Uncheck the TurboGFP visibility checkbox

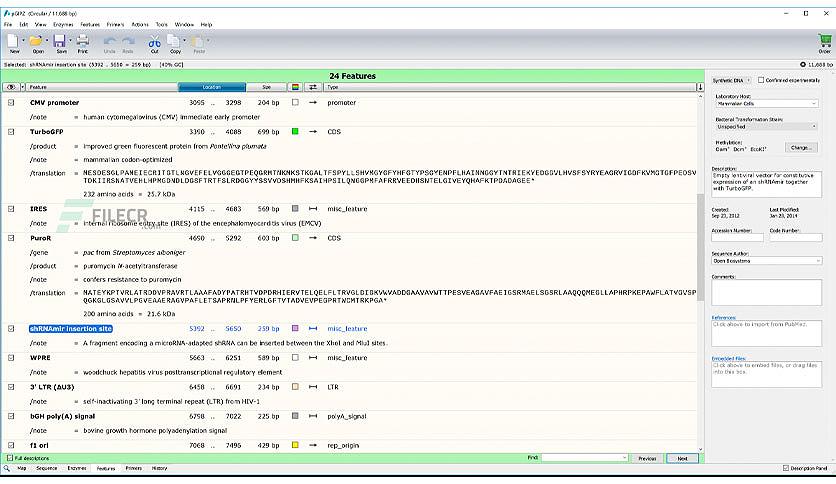point(11,132)
